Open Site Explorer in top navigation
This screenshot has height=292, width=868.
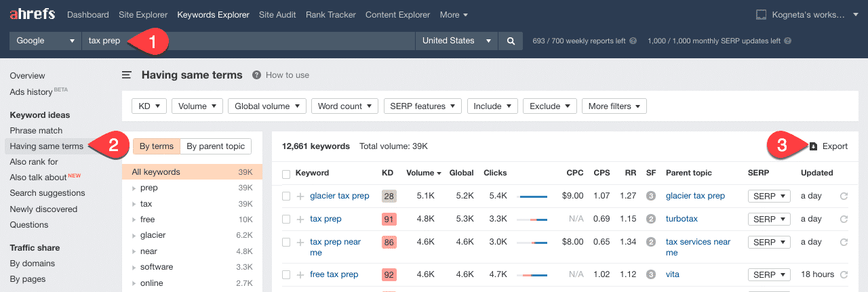pyautogui.click(x=143, y=14)
